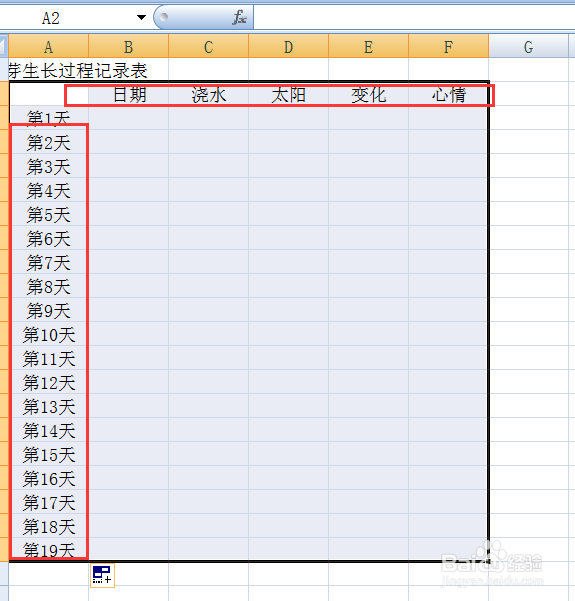Screen dimensions: 575x601
Task: Select the cell 第11天
Action: (x=48, y=358)
